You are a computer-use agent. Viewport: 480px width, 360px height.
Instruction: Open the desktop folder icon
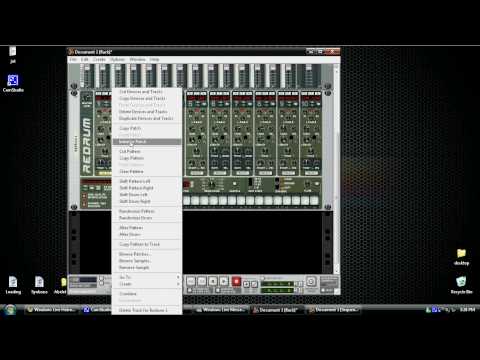coord(461,257)
